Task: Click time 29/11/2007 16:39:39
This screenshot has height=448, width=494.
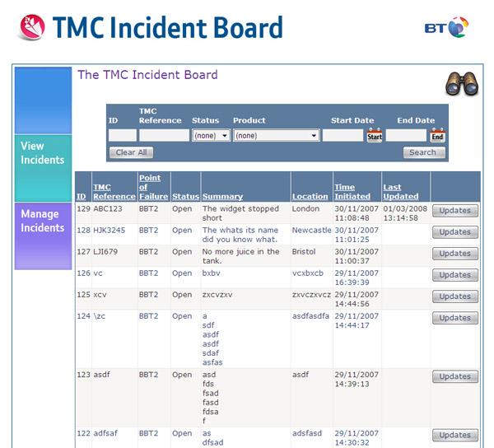Action: pyautogui.click(x=357, y=278)
